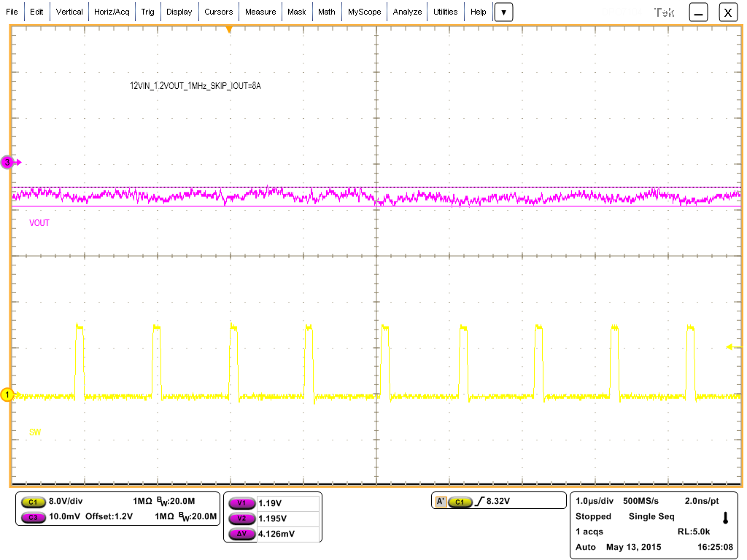Select the ΔV delta cursor badge

coord(242,534)
